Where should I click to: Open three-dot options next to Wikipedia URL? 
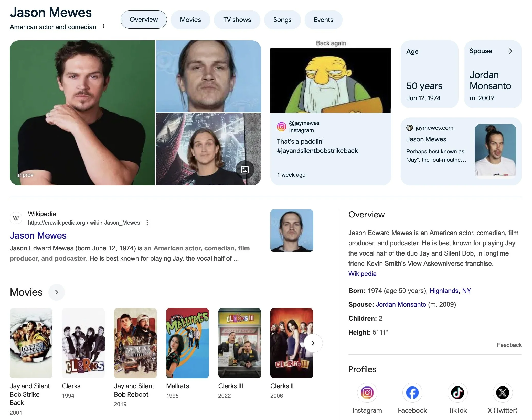(147, 223)
